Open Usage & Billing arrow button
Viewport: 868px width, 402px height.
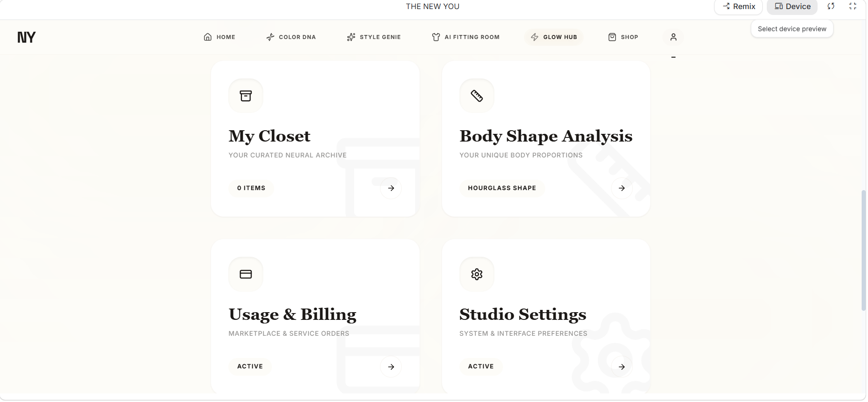(391, 367)
